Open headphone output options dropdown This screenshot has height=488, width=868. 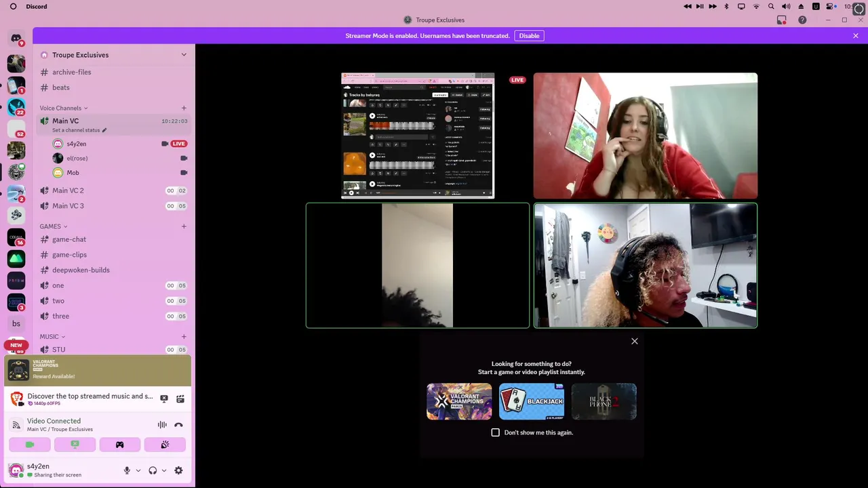(164, 470)
